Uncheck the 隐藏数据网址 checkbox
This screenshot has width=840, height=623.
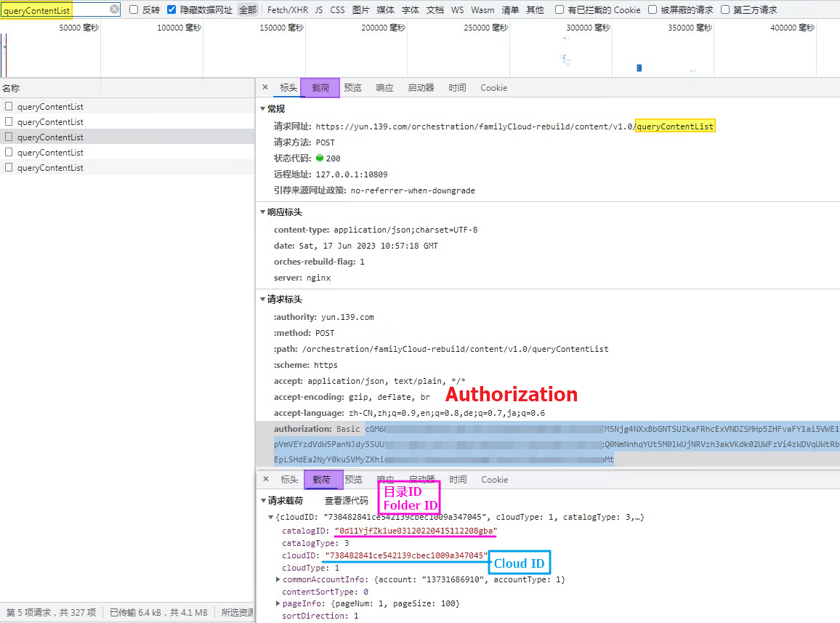tap(171, 9)
